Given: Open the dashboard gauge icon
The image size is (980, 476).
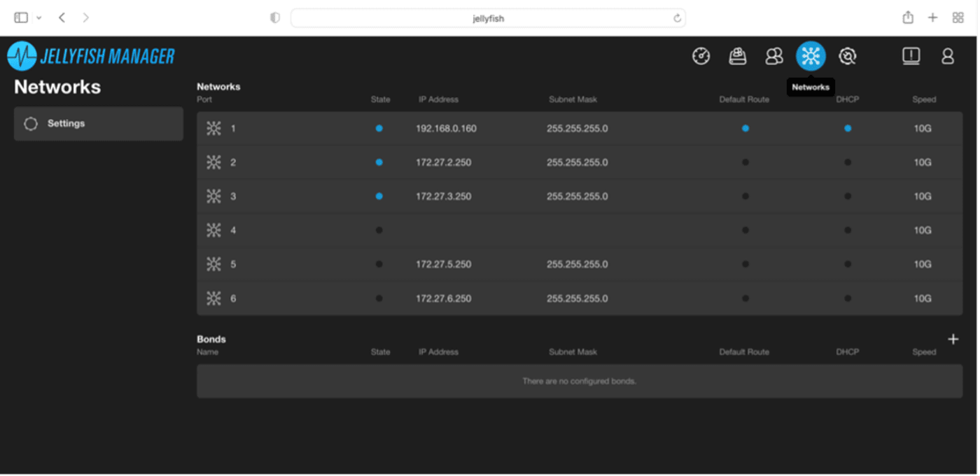Looking at the screenshot, I should point(701,56).
